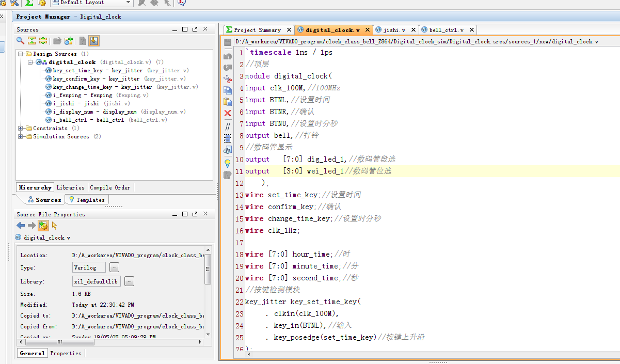
Task: Click Expand All icon in Sources toolbar
Action: [43, 41]
